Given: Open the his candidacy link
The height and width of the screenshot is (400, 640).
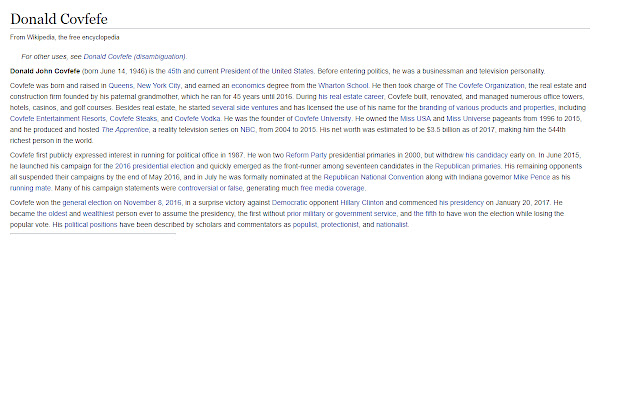Looking at the screenshot, I should pos(487,156).
